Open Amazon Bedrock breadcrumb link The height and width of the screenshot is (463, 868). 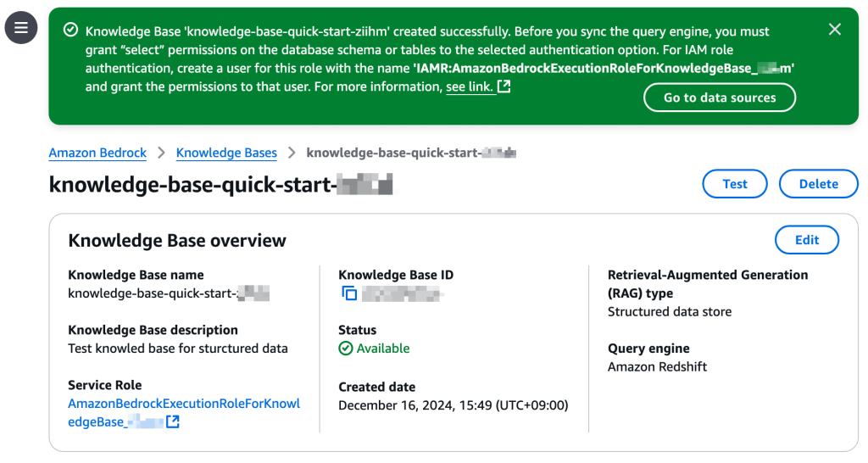coord(97,153)
